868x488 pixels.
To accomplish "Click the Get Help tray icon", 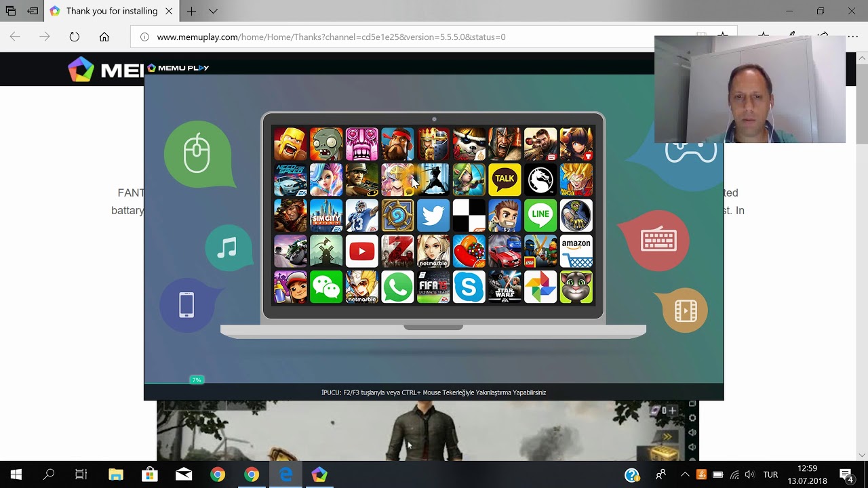I will coord(632,474).
